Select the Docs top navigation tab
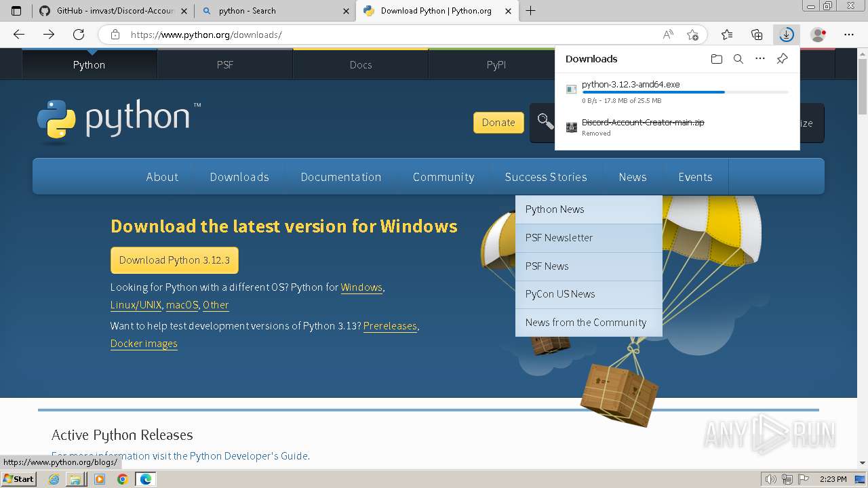 (360, 64)
